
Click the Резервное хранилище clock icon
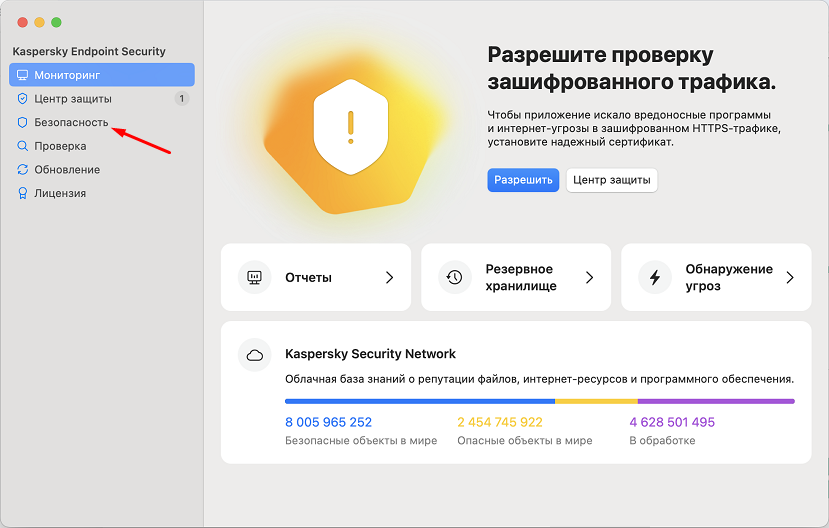click(x=454, y=277)
